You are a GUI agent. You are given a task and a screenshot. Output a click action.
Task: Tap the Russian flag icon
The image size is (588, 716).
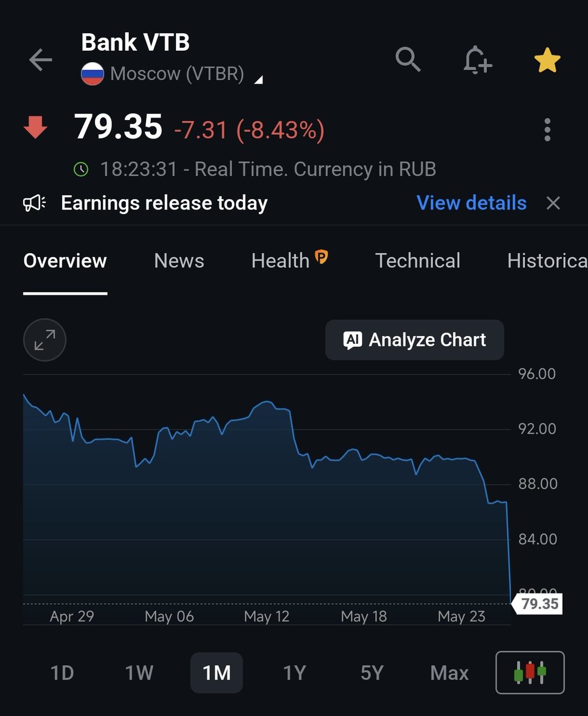(92, 75)
